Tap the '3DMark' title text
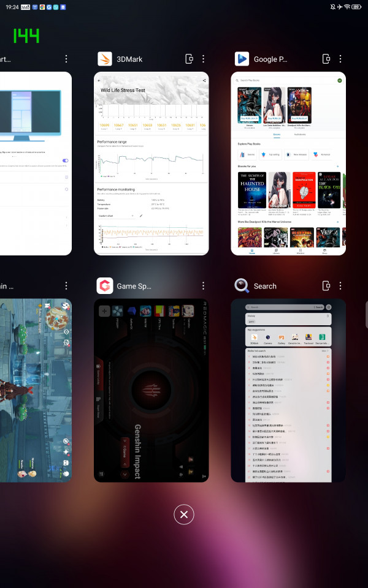 coord(129,59)
